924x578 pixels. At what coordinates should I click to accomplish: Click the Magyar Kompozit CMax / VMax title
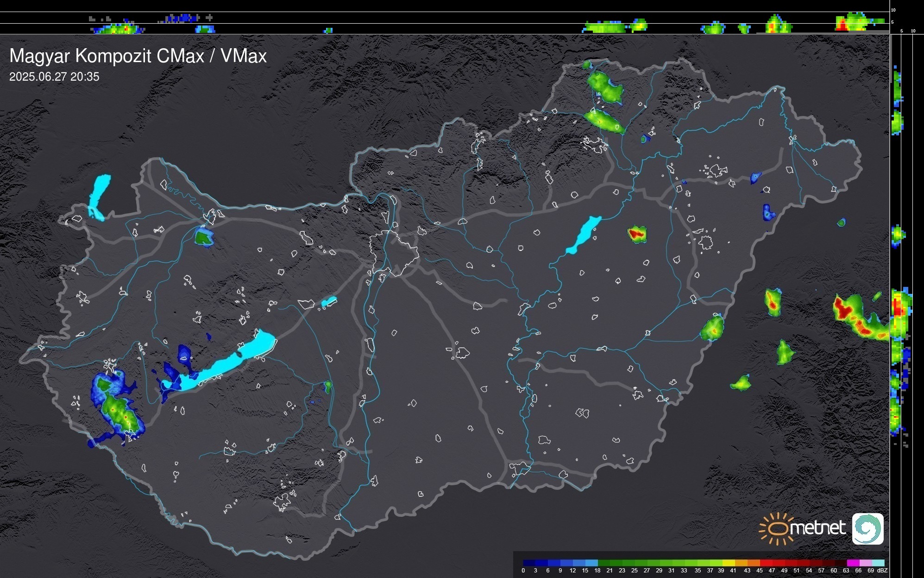138,56
